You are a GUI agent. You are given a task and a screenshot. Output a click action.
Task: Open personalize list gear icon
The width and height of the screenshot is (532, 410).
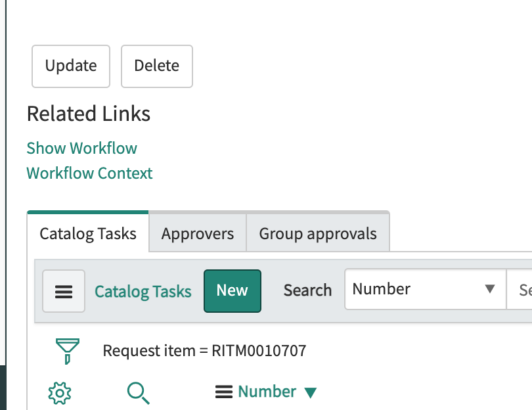[x=60, y=393]
